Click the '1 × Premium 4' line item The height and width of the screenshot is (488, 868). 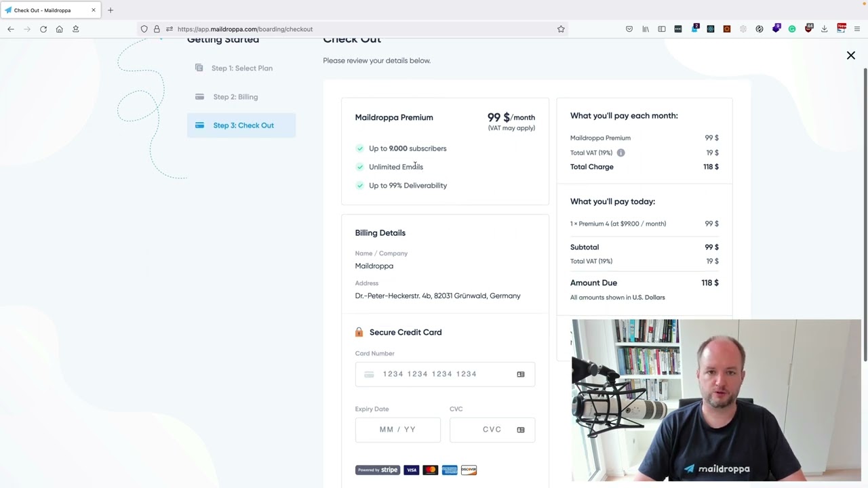coord(618,224)
